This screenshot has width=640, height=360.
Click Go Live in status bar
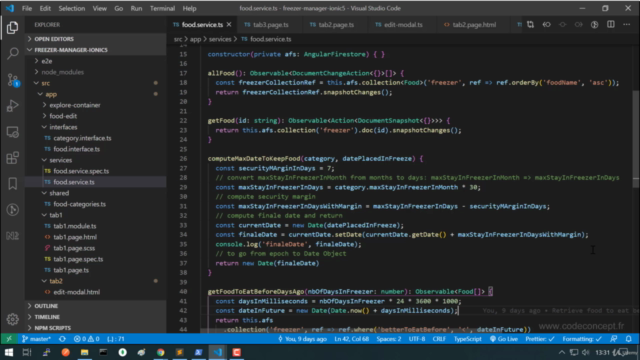click(504, 339)
